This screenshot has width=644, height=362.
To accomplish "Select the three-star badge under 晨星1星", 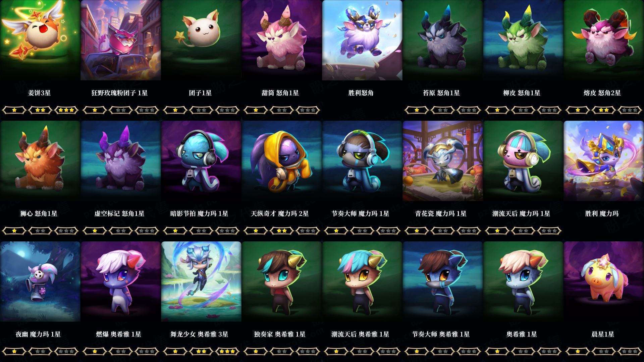I will point(630,351).
